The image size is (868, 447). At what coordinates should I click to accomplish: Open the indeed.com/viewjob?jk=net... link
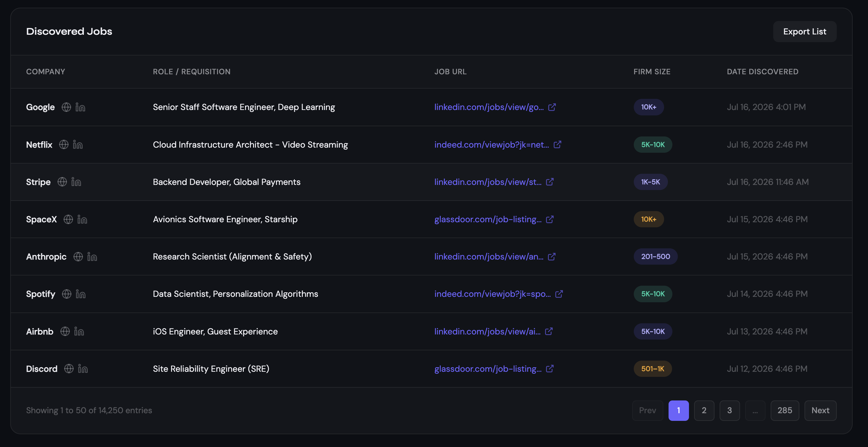pyautogui.click(x=492, y=144)
